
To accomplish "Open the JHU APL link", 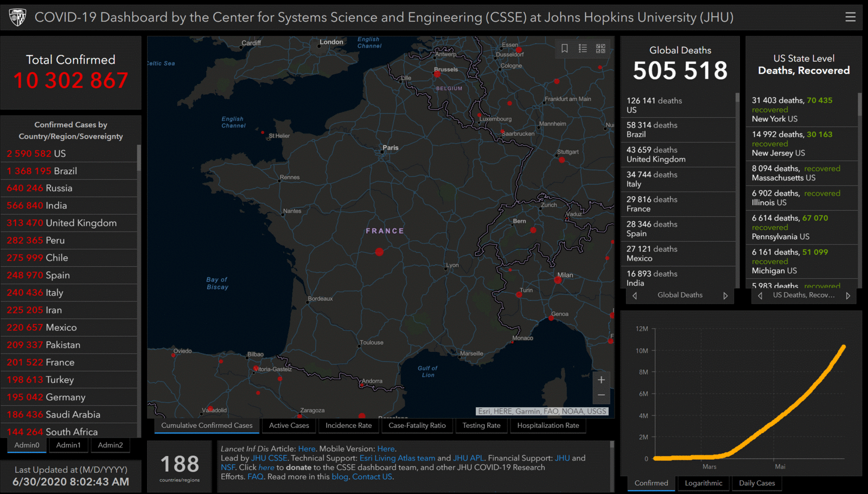I will click(469, 458).
